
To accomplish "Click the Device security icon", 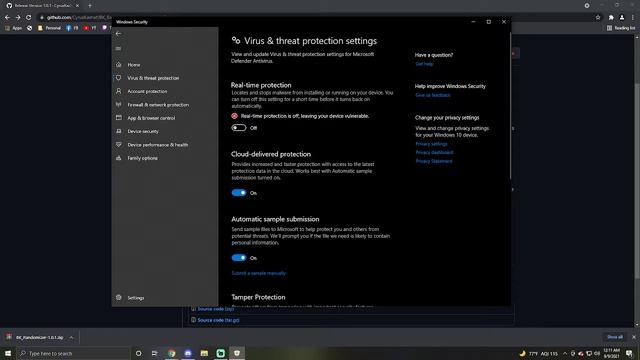I will tap(119, 131).
